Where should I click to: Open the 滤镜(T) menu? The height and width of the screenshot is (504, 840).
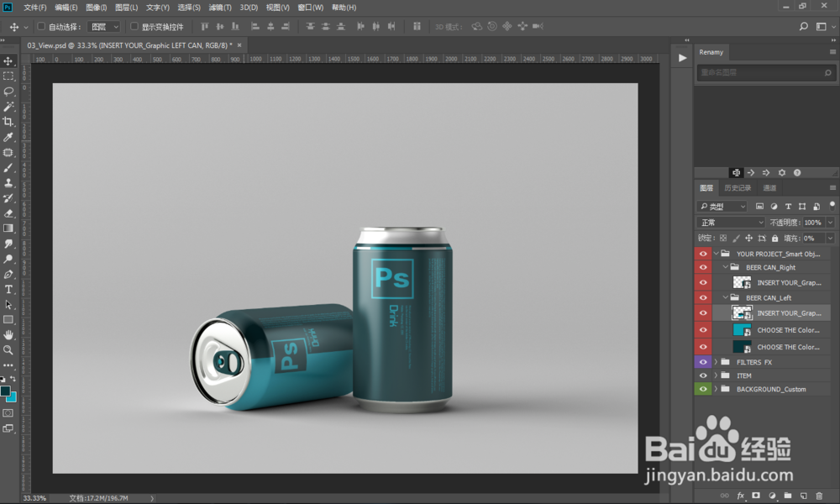220,8
